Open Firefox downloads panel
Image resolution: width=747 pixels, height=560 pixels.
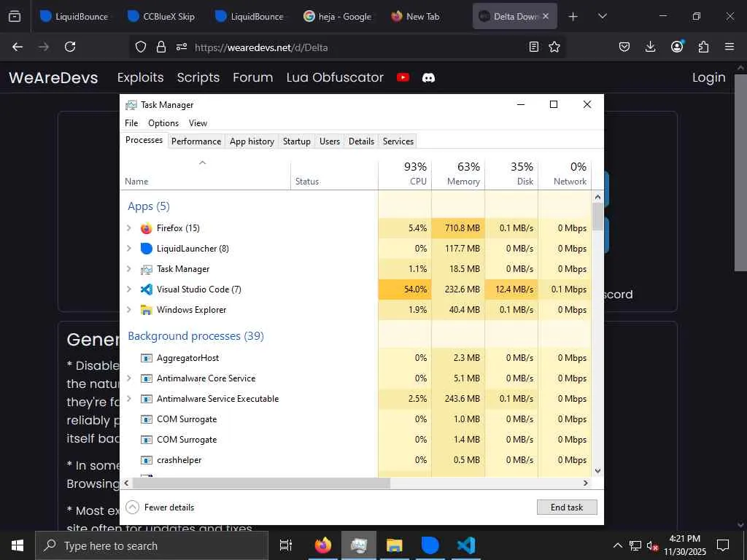650,47
